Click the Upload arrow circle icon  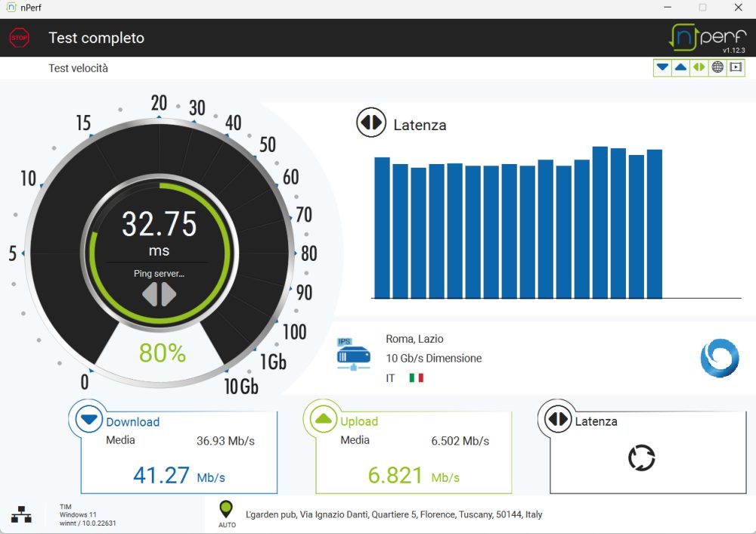pyautogui.click(x=323, y=419)
